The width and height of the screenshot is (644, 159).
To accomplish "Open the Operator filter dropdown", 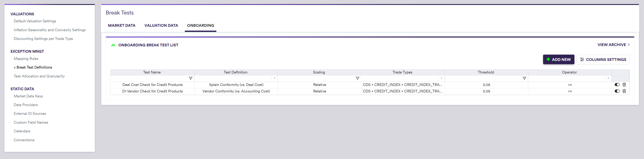I will point(608,78).
